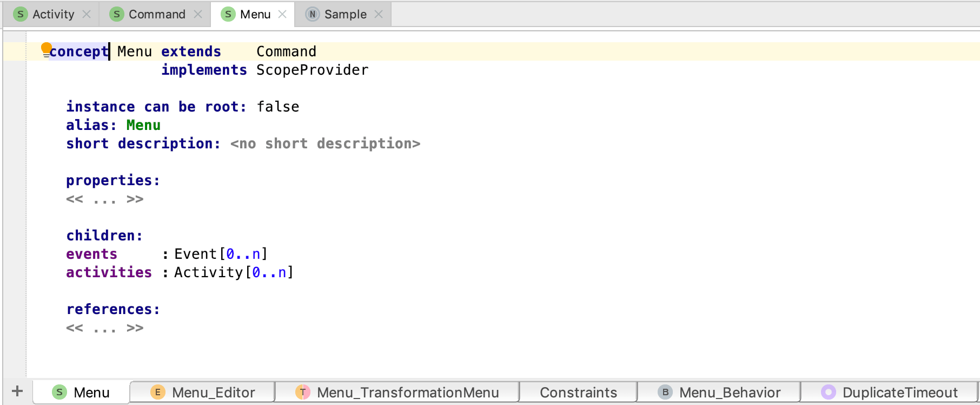Click the 'alias:' label
Viewport: 980px width, 405px height.
pos(91,125)
